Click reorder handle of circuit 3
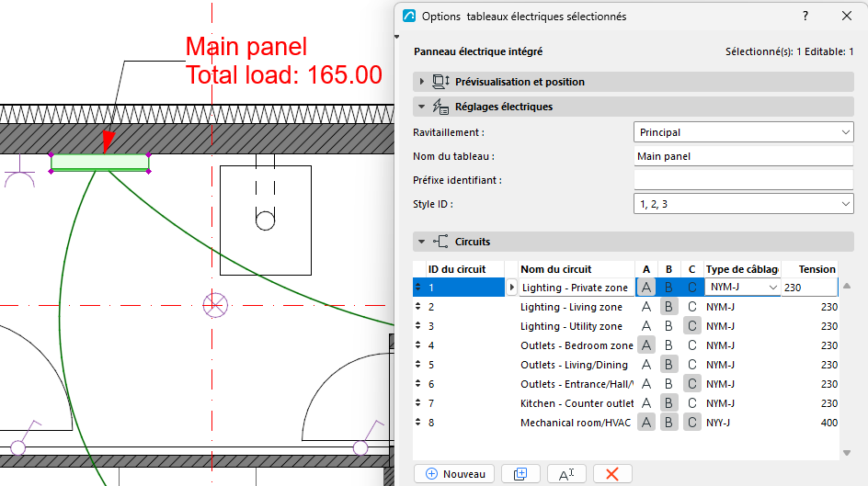 click(418, 325)
